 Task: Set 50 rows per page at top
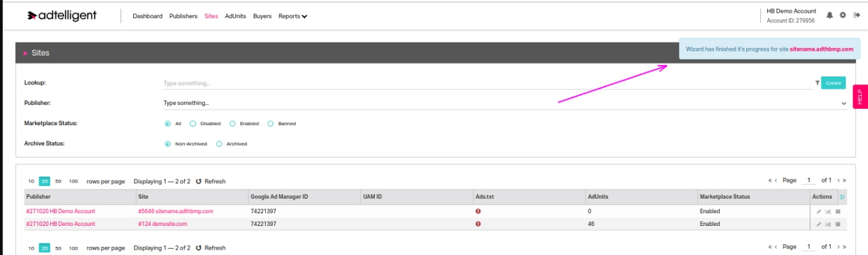[x=58, y=181]
